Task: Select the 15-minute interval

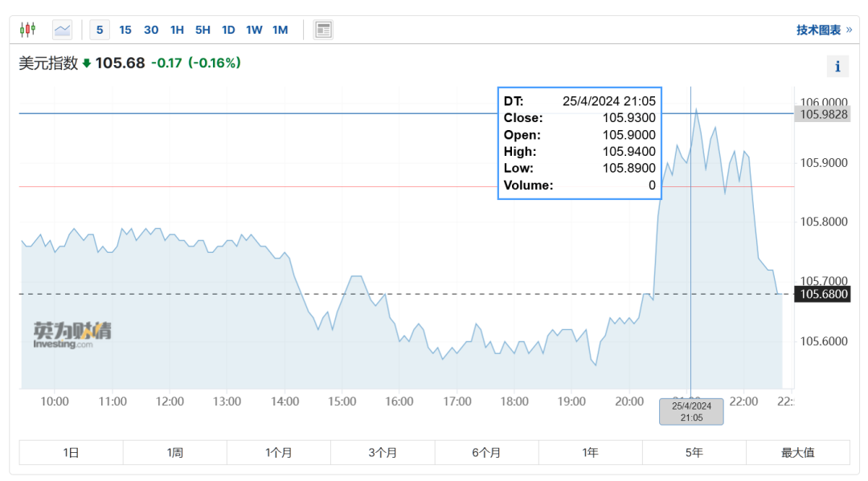Action: pos(125,30)
